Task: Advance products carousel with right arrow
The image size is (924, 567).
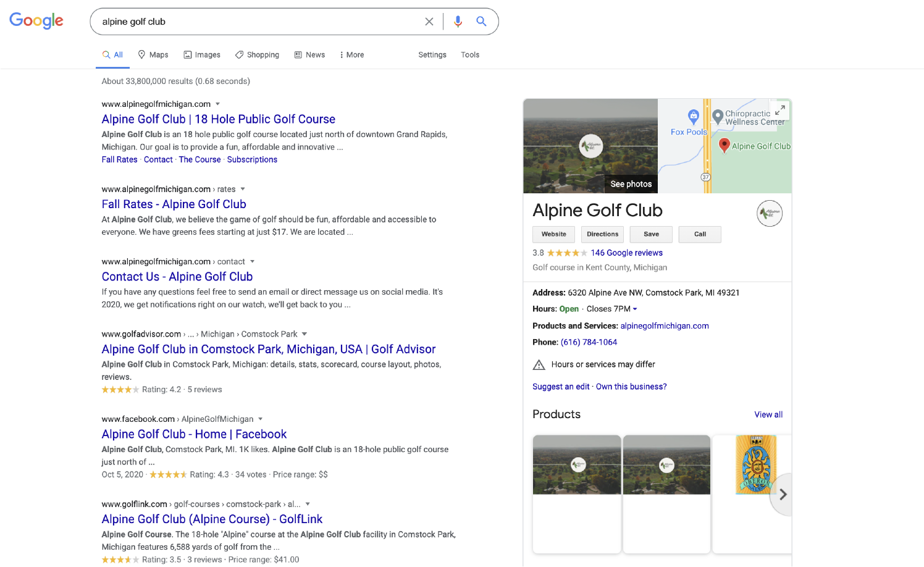Action: (x=783, y=494)
